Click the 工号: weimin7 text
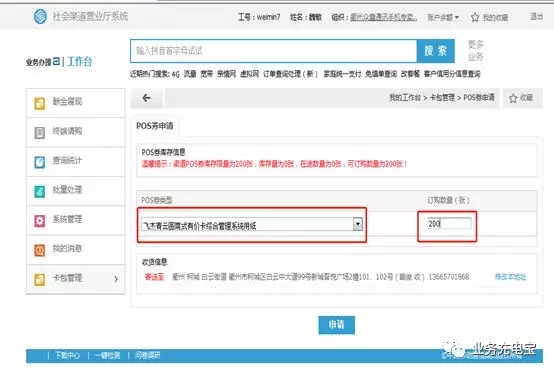 (x=259, y=17)
